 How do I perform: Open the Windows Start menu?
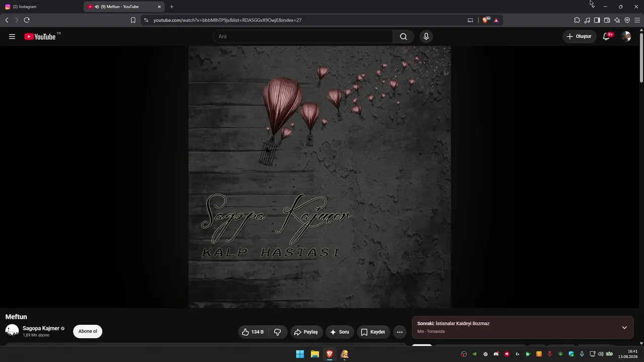click(300, 354)
